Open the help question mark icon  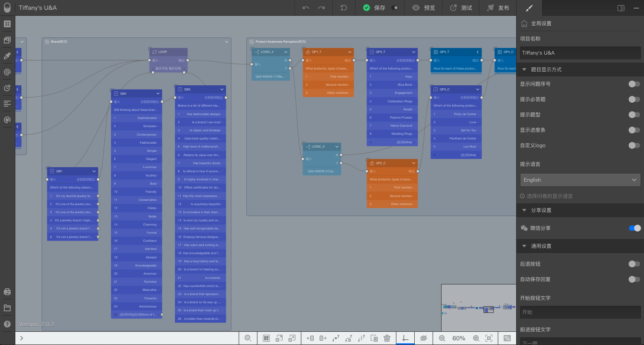tap(7, 324)
